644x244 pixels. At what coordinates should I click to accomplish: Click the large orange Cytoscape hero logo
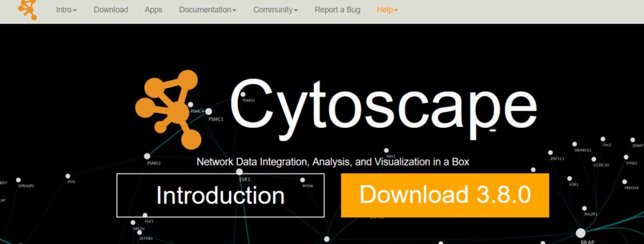pos(168,110)
